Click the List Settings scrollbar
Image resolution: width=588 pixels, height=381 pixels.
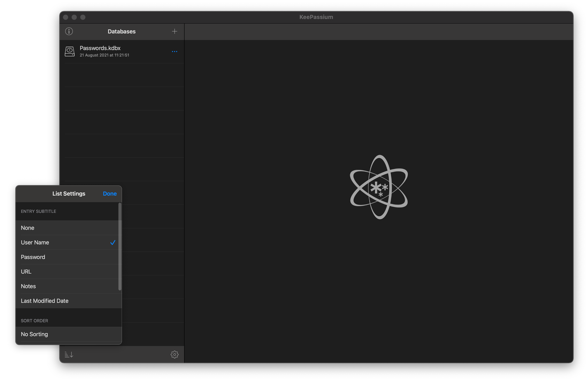coord(120,247)
